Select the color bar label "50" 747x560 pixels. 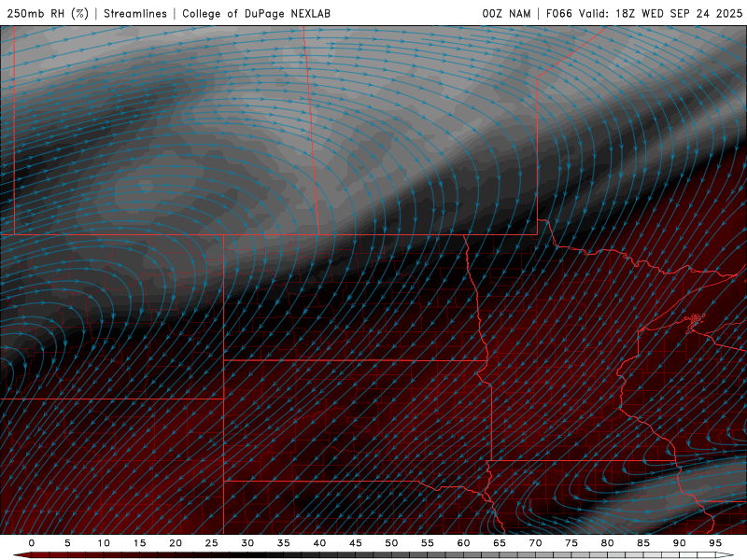pyautogui.click(x=391, y=543)
